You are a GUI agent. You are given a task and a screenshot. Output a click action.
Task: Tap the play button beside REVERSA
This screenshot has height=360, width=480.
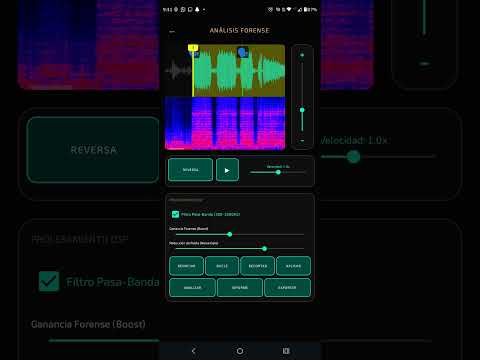pyautogui.click(x=227, y=170)
